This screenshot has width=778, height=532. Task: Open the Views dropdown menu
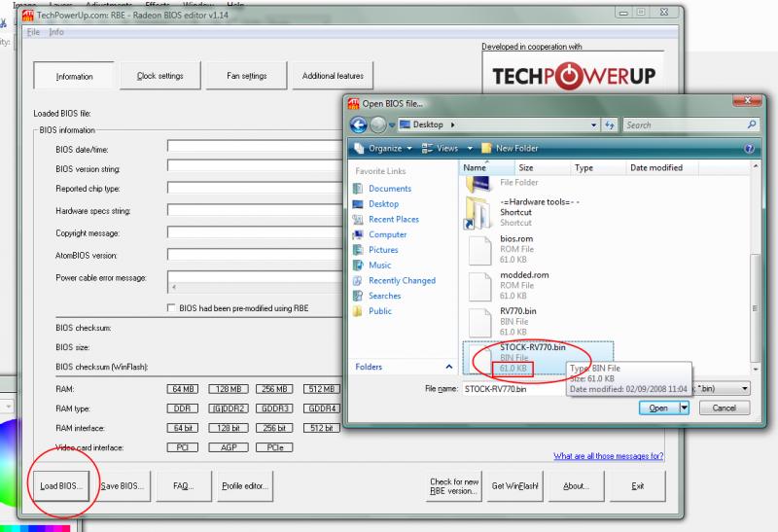click(447, 149)
